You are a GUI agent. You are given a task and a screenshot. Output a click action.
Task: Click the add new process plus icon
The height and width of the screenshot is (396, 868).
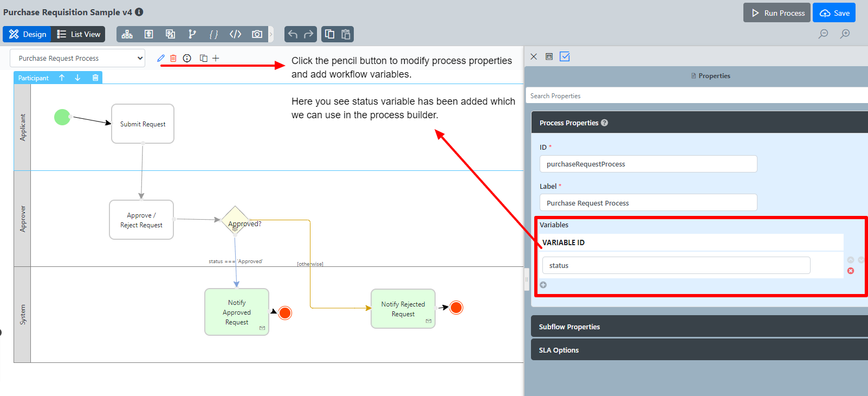click(x=216, y=58)
